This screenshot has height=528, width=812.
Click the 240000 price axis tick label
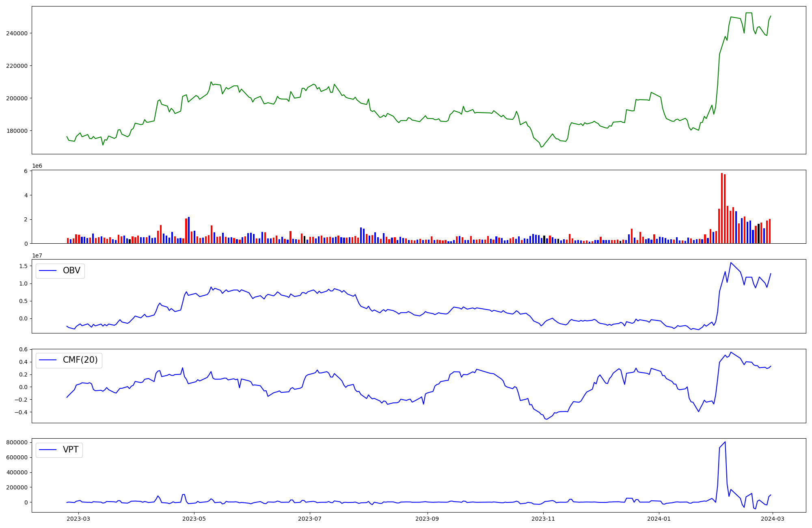[17, 33]
